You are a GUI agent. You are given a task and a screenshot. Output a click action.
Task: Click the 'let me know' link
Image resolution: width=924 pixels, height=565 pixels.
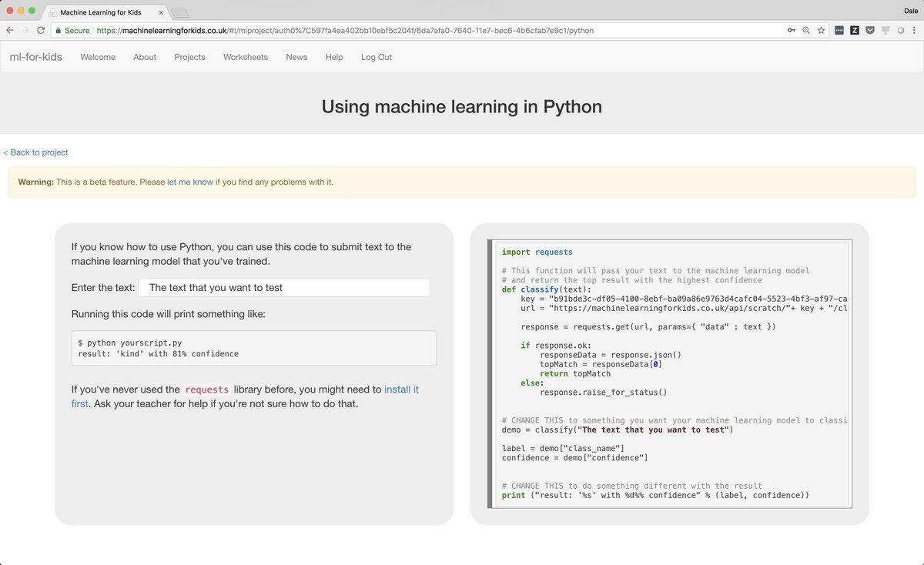[x=190, y=182]
